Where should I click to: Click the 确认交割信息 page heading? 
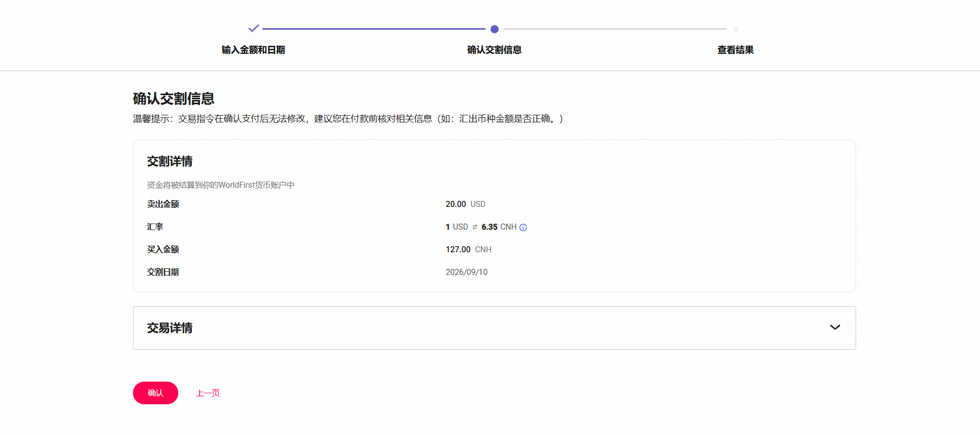pos(174,99)
